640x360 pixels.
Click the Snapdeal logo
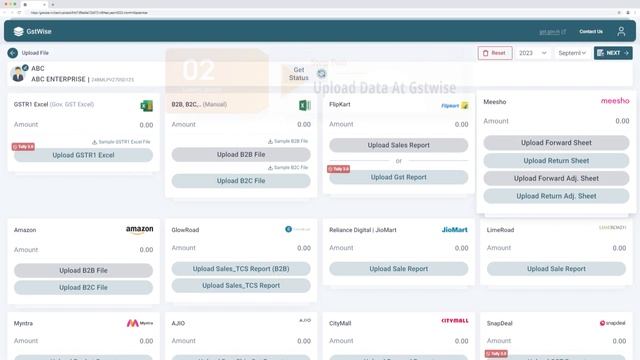point(612,323)
